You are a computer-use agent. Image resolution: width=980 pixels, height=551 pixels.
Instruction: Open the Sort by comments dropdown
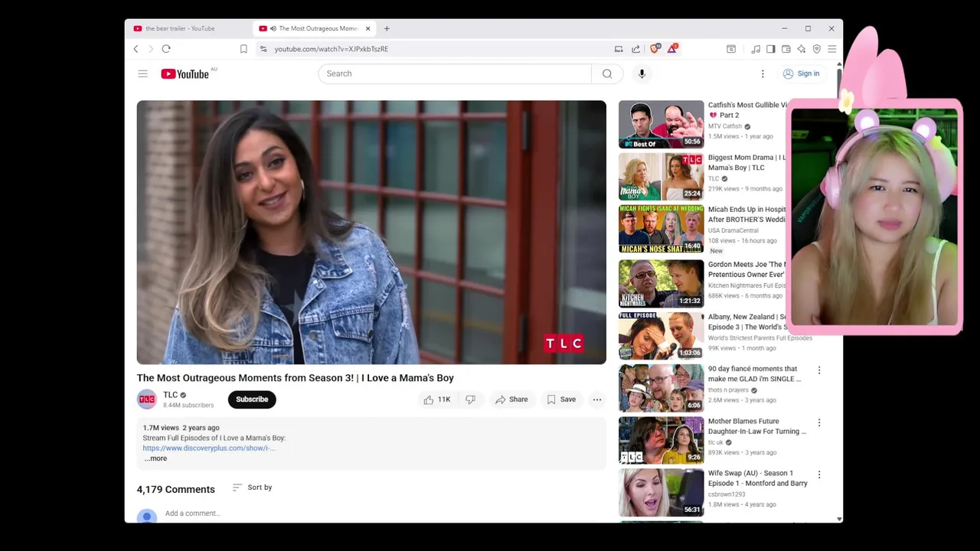pyautogui.click(x=252, y=487)
